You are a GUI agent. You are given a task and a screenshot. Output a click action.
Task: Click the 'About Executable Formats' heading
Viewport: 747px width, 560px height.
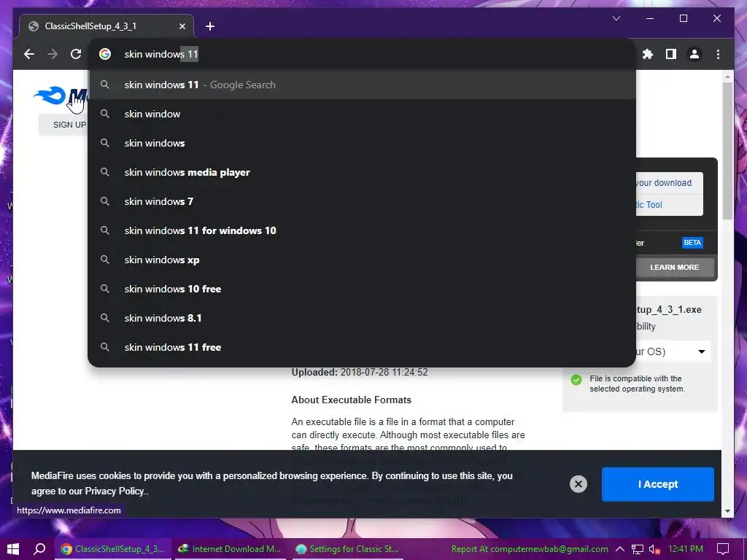(x=351, y=400)
